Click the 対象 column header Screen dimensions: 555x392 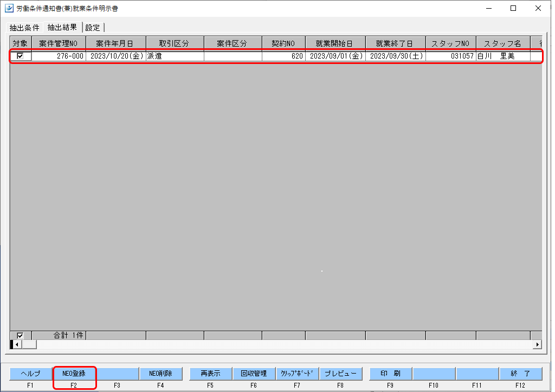pos(21,43)
